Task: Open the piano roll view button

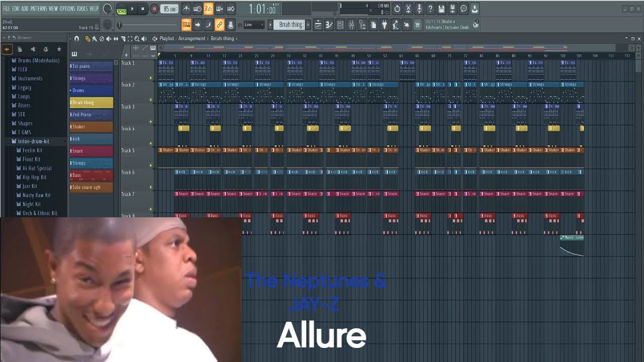Action: tap(330, 25)
